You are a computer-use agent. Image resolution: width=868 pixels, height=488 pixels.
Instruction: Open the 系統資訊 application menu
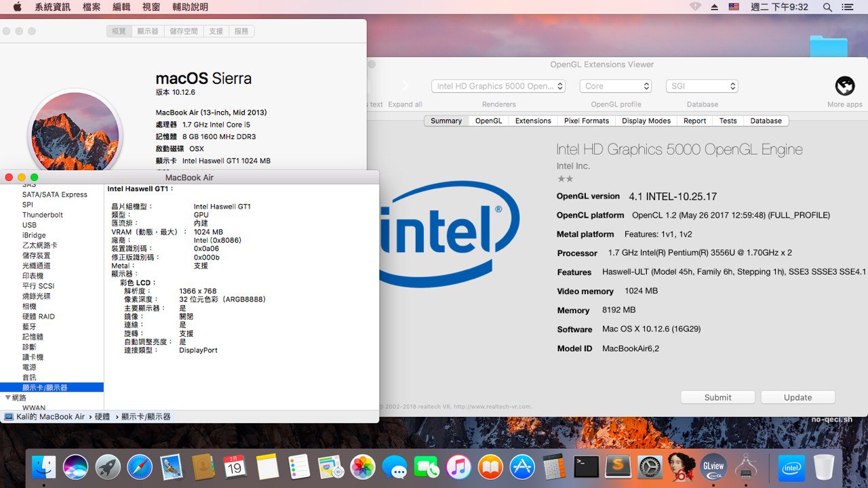52,7
